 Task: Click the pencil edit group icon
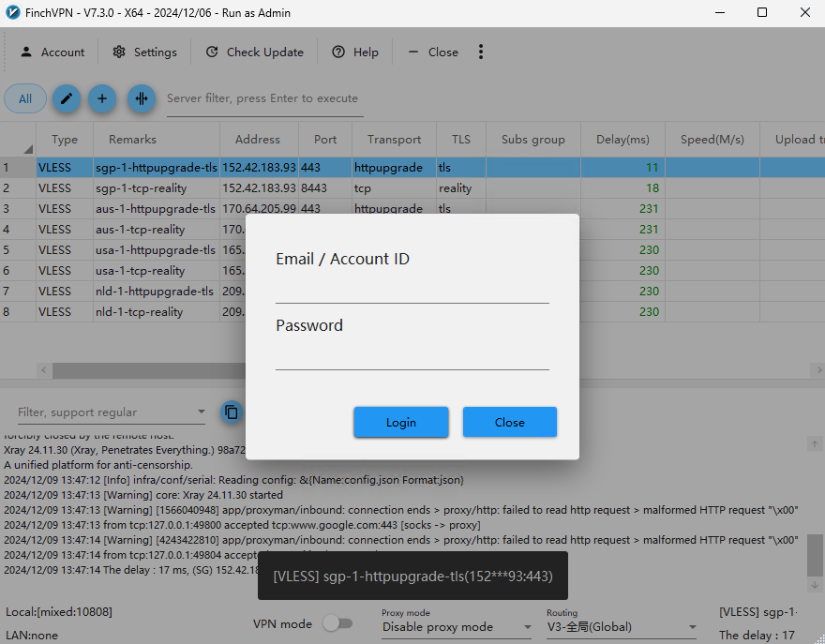click(x=67, y=98)
